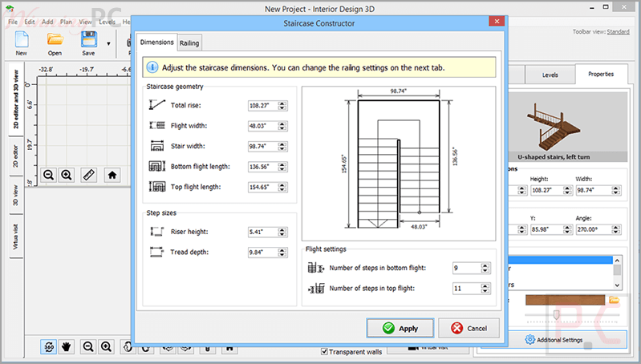641x364 pixels.
Task: Open the Plan menu
Action: [66, 22]
